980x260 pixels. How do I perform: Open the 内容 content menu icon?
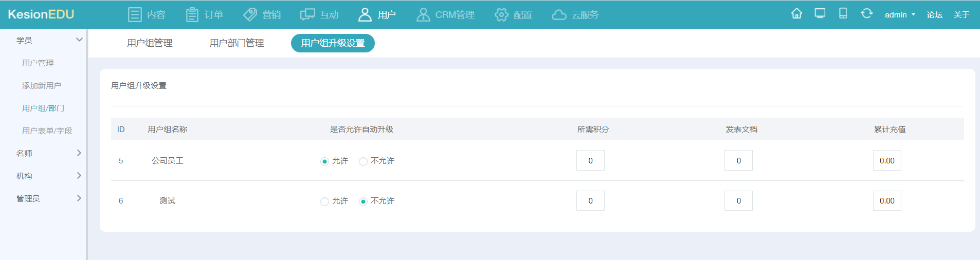[x=135, y=14]
